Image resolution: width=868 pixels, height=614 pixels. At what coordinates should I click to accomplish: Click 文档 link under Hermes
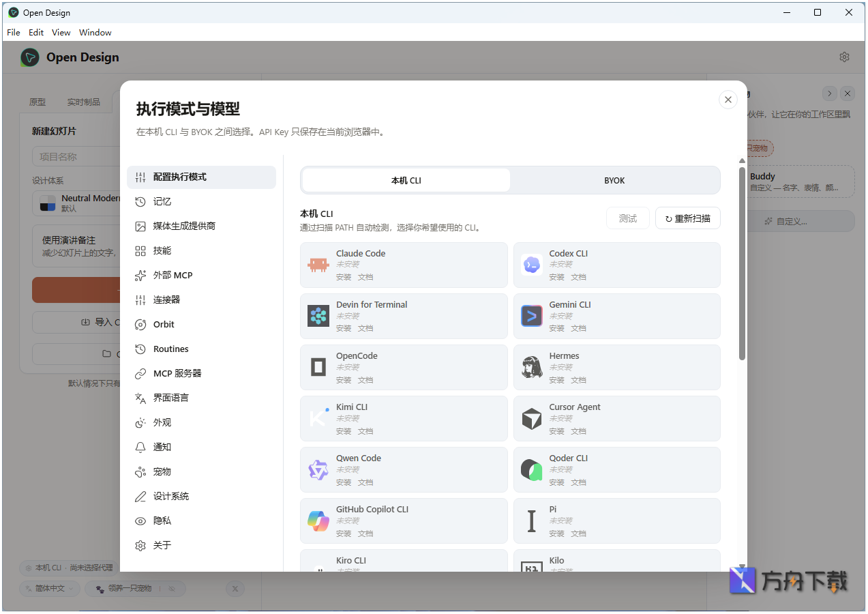click(x=578, y=380)
